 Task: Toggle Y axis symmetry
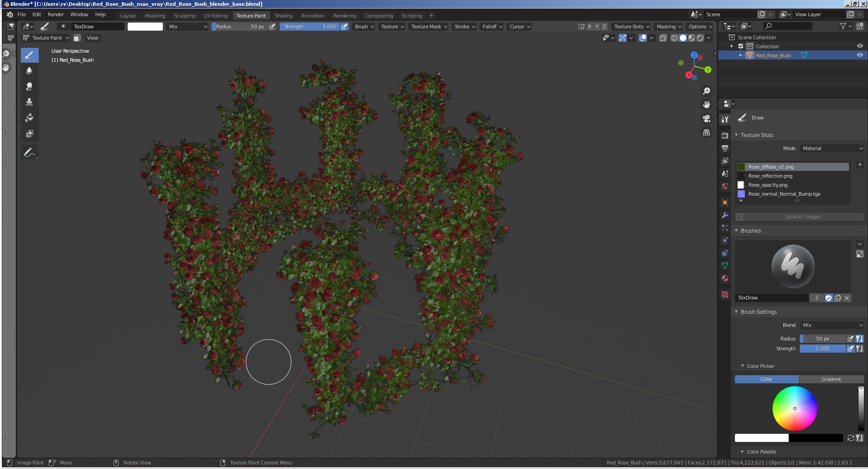pos(597,27)
